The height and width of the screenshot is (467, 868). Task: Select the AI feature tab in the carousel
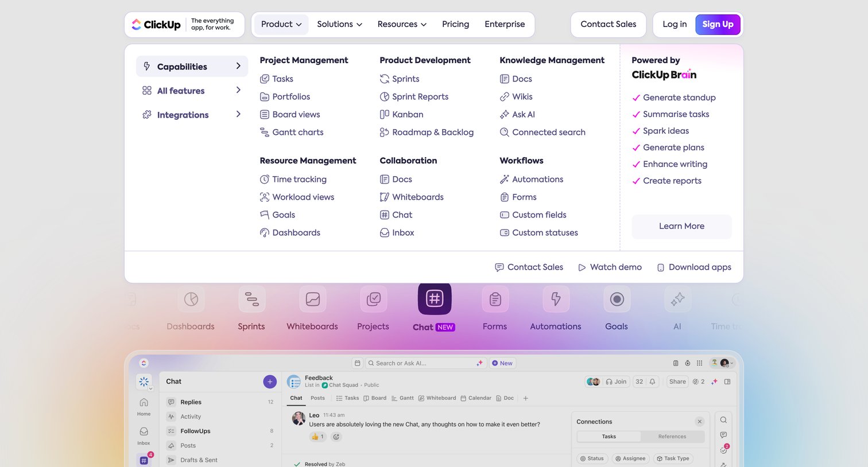click(677, 309)
